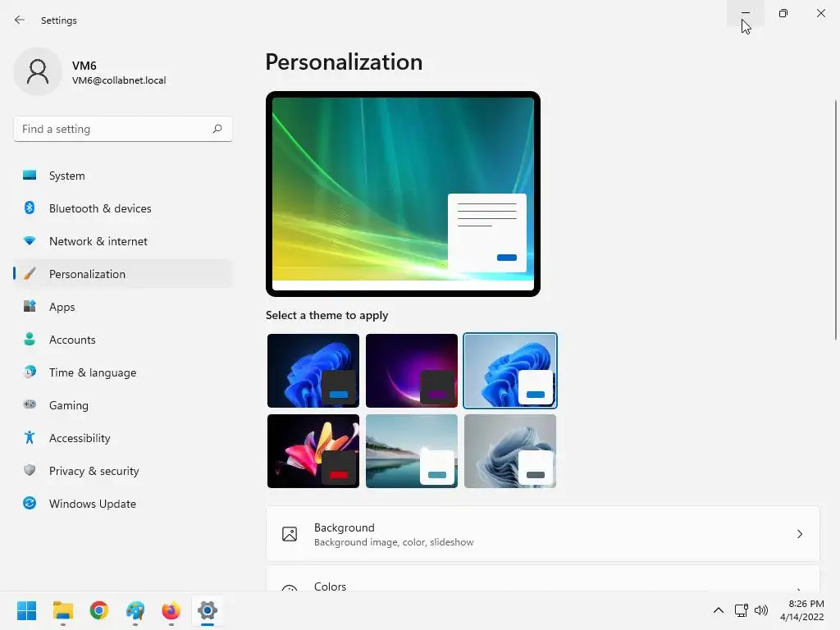This screenshot has height=630, width=840.
Task: Click the Settings gear on taskbar
Action: [208, 610]
